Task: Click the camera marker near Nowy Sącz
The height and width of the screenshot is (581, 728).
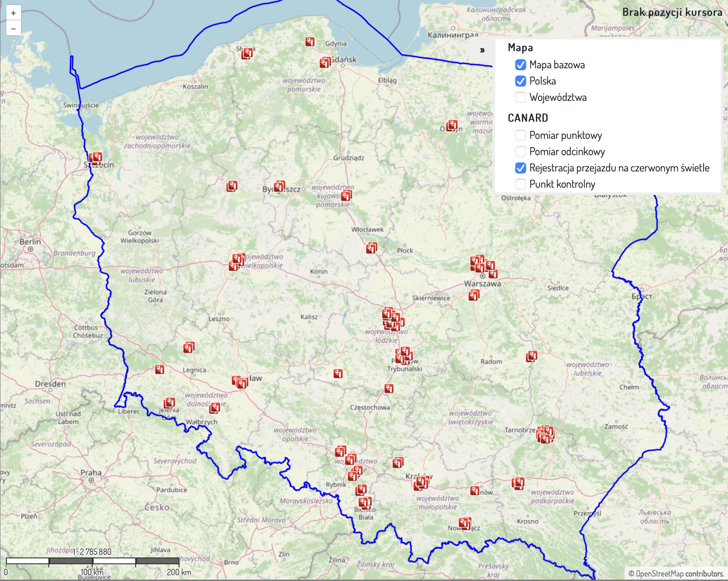Action: point(464,524)
